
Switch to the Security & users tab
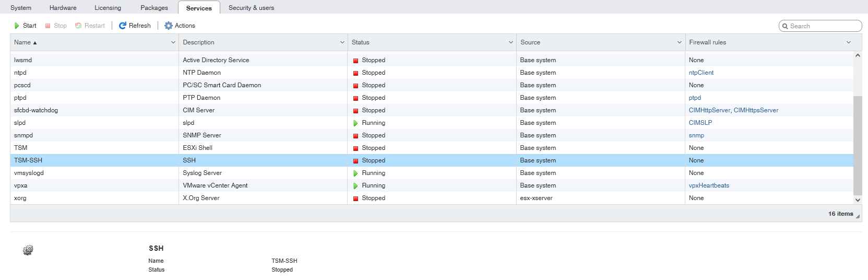(x=251, y=8)
